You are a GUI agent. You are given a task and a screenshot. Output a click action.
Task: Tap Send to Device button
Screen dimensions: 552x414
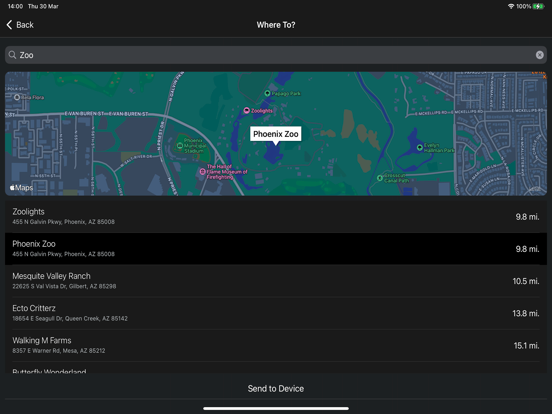[x=276, y=389]
